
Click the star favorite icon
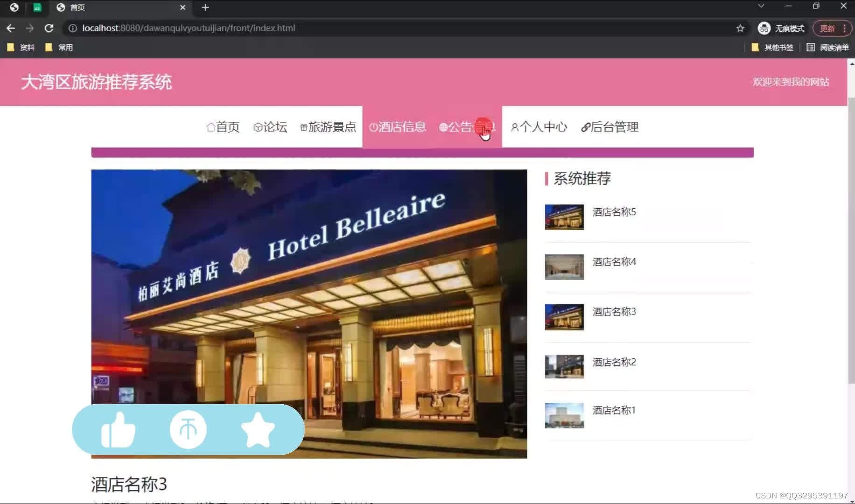[x=258, y=430]
